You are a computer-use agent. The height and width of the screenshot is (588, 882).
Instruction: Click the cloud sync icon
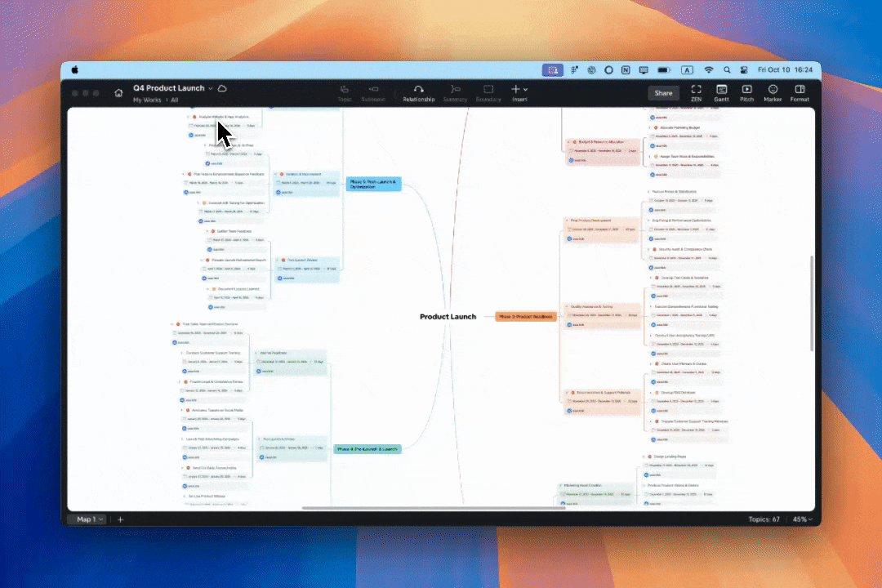tap(222, 88)
